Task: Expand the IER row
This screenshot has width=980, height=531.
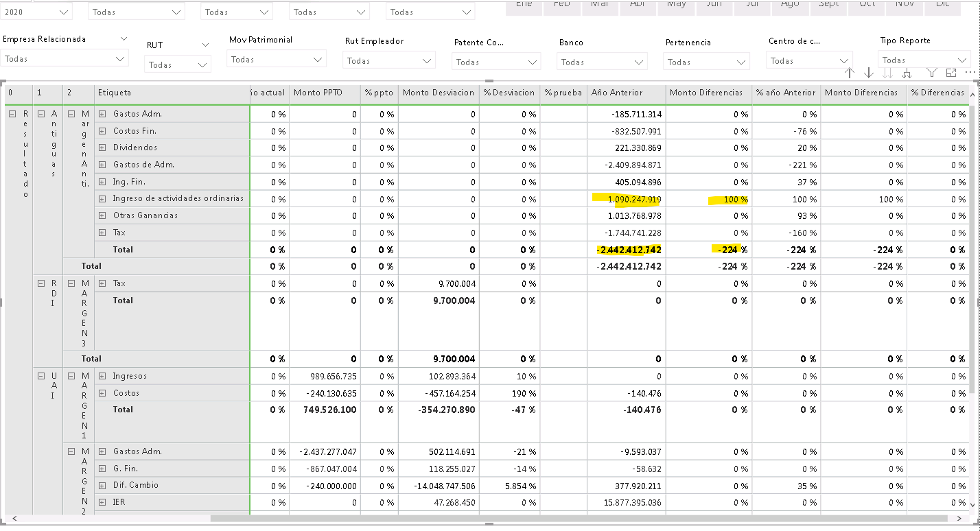Action: pos(102,502)
